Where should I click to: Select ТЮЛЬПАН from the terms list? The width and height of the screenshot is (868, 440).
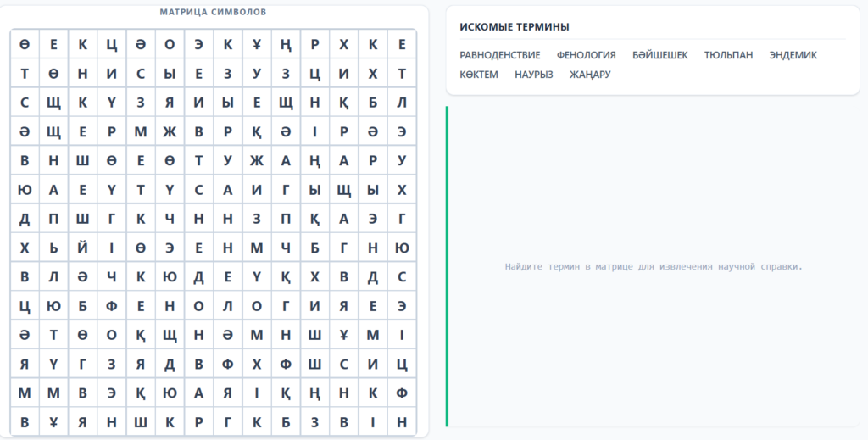727,55
